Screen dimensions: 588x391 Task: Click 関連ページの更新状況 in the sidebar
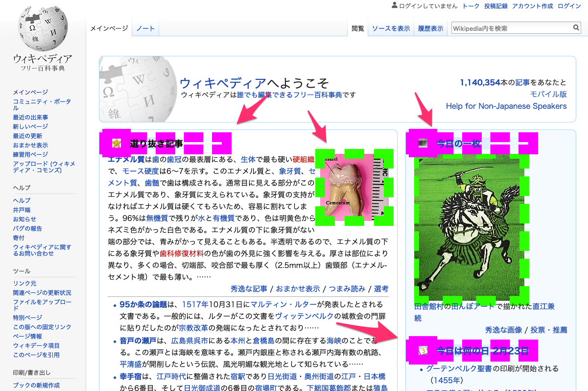(42, 293)
